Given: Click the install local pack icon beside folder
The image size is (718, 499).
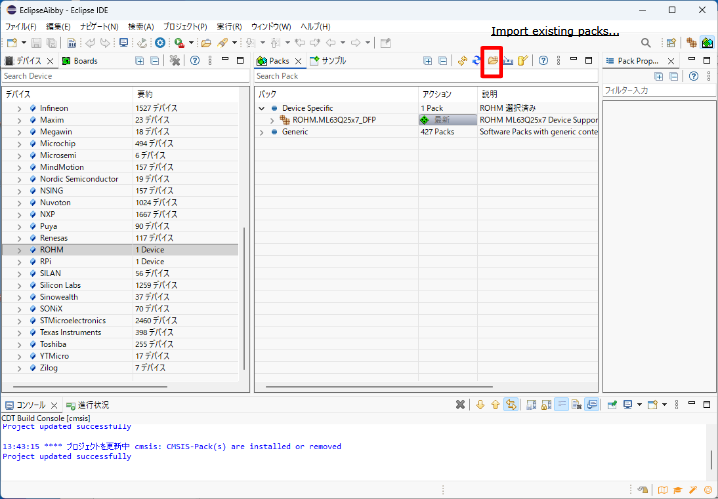Looking at the screenshot, I should [508, 60].
